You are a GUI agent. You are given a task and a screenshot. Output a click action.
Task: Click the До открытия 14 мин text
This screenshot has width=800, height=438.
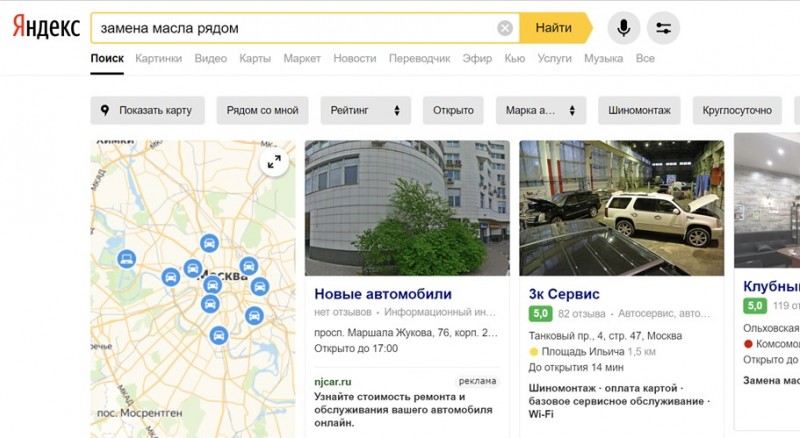pyautogui.click(x=576, y=368)
